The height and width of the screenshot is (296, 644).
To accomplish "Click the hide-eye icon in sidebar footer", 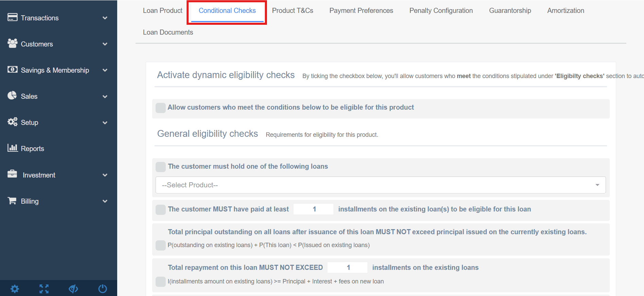I will tap(73, 289).
